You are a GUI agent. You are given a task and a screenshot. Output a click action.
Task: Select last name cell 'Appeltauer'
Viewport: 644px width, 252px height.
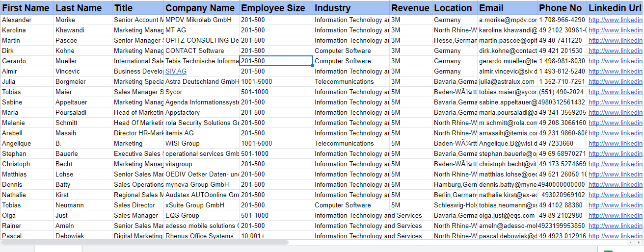[83, 102]
